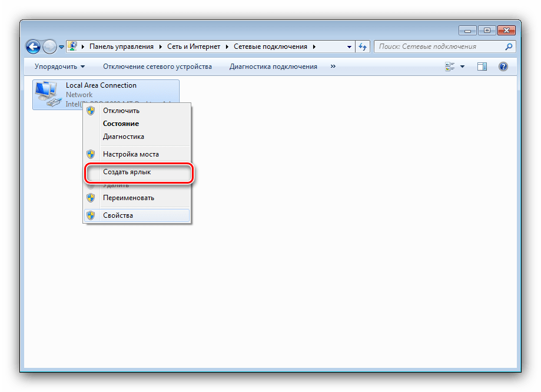Refresh the Сетевые подключения view

[362, 46]
